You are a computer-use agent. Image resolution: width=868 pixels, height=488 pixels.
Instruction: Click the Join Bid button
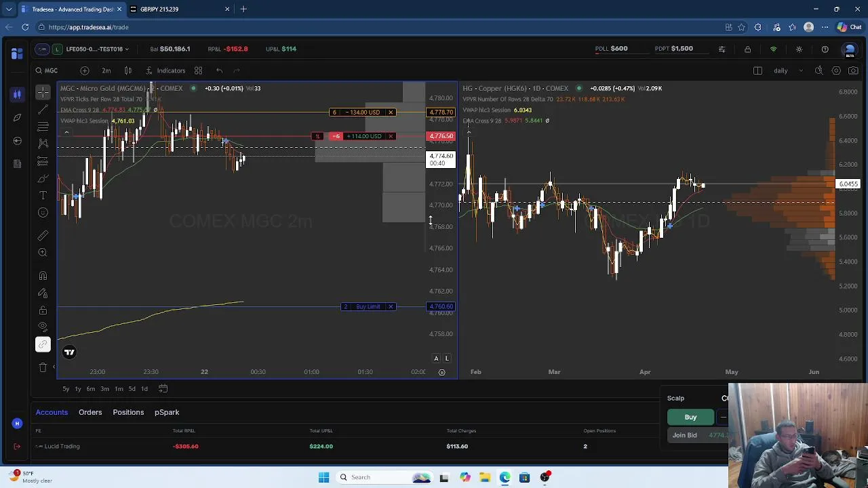tap(697, 435)
